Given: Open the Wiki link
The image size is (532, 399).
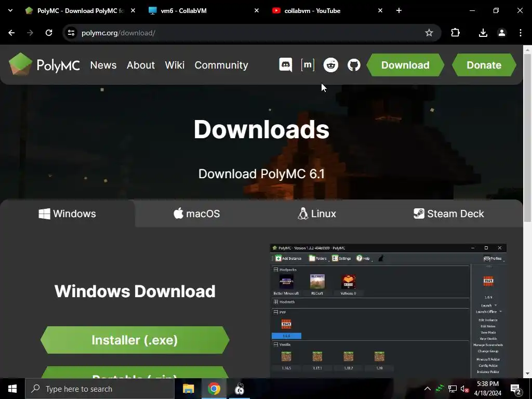Looking at the screenshot, I should 175,65.
